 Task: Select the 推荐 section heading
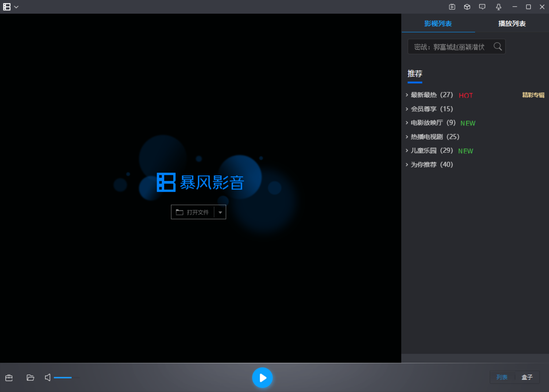pyautogui.click(x=415, y=74)
